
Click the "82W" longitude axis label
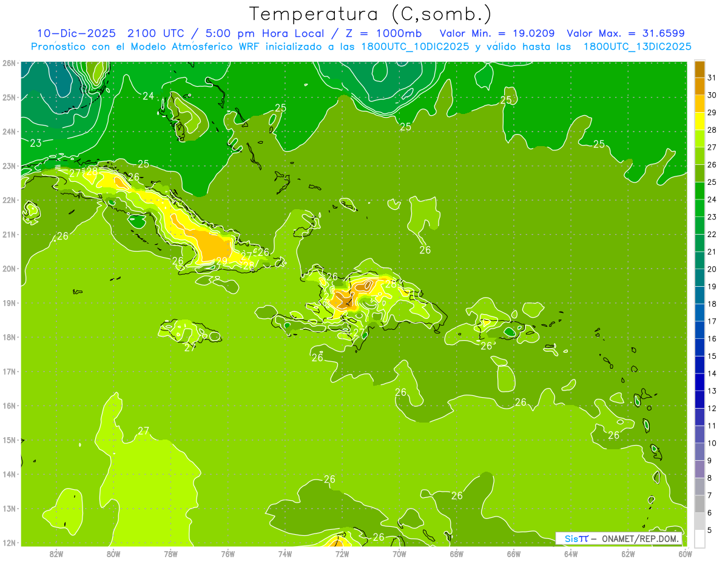(x=56, y=554)
